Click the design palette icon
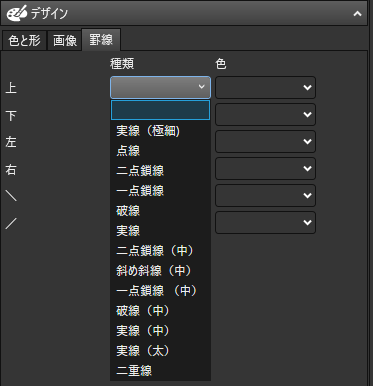Screen dimensions: 373x386 17,13
